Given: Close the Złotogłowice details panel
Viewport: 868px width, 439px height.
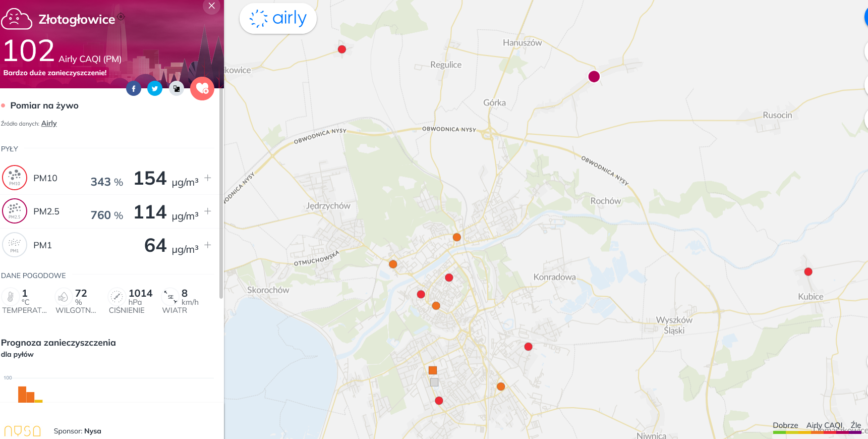Looking at the screenshot, I should [x=212, y=6].
